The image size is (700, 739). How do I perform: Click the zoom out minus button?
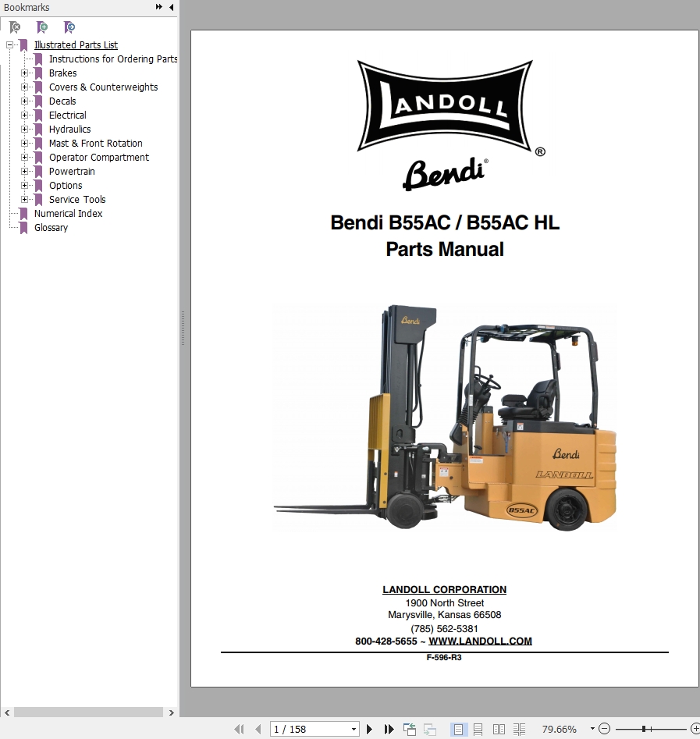(604, 729)
